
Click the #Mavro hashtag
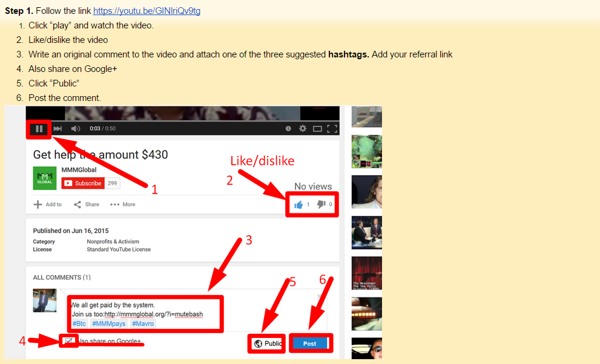click(143, 323)
